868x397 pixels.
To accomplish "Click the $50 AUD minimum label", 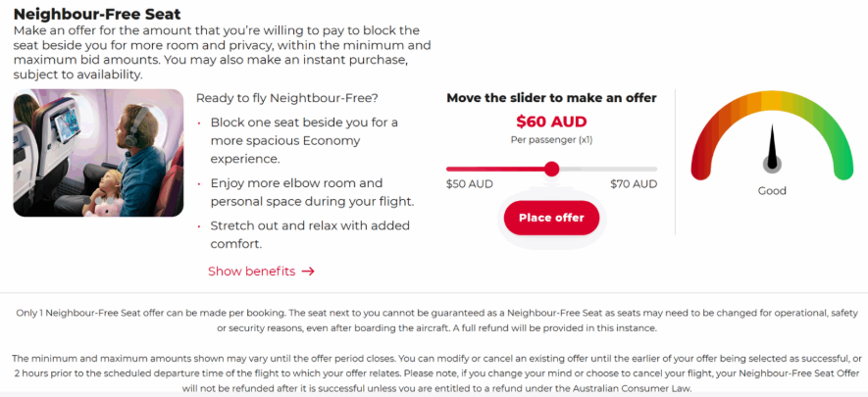I will coord(470,184).
